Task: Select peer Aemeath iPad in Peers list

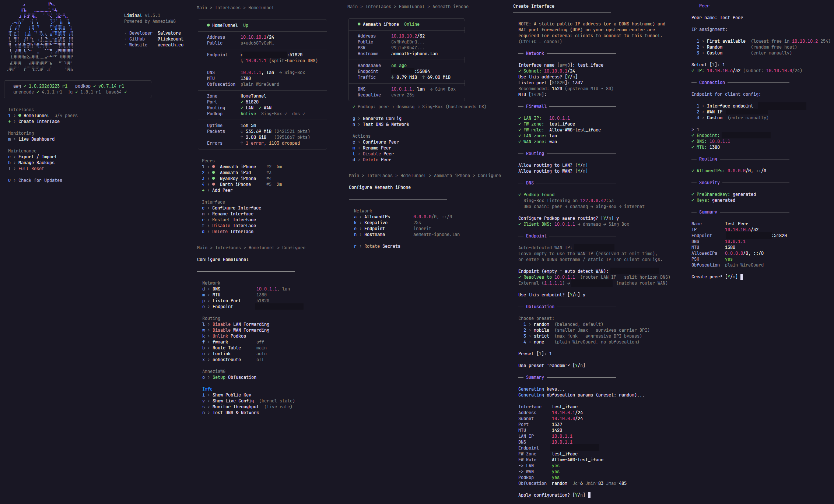Action: pos(236,173)
